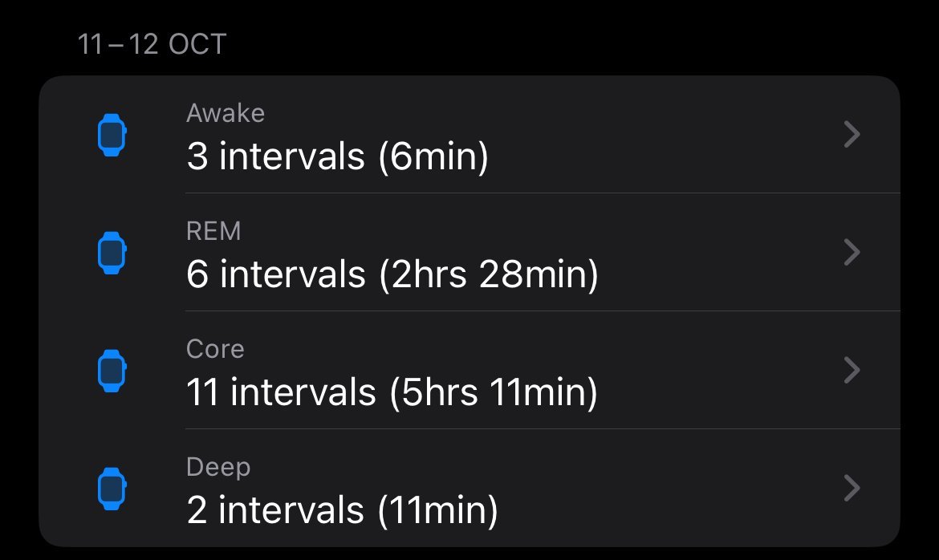
Task: Tap the "Core" category label
Action: click(215, 349)
